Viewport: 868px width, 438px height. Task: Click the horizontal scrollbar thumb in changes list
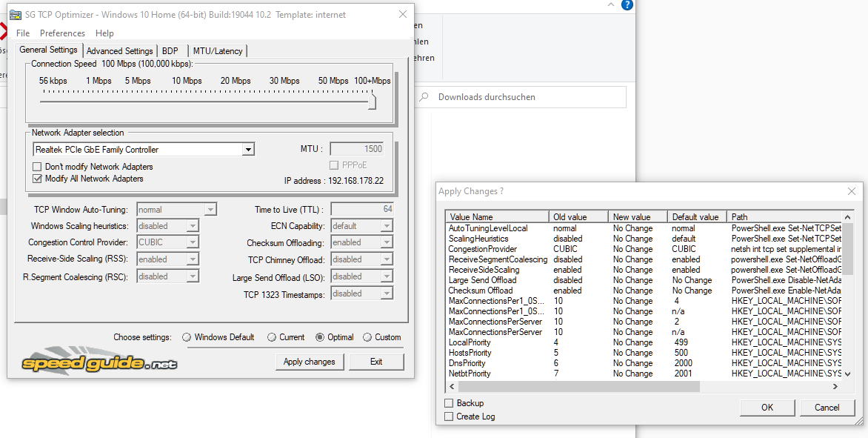pyautogui.click(x=578, y=387)
